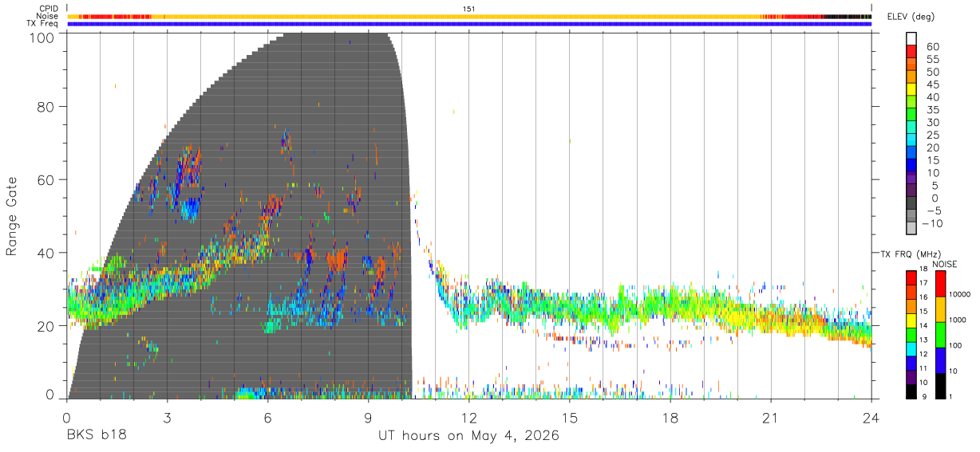Click the 80 tick label on the Range Gate axis
This screenshot has height=452, width=980.
coord(46,107)
